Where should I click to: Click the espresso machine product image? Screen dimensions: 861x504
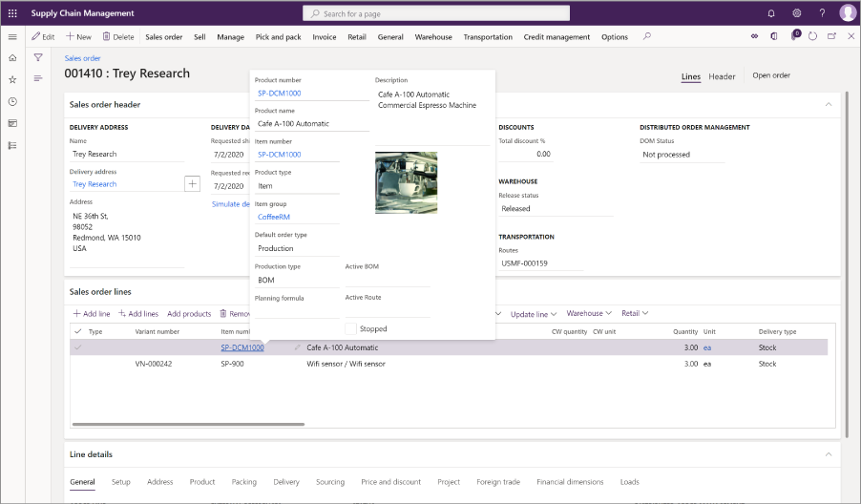tap(407, 183)
